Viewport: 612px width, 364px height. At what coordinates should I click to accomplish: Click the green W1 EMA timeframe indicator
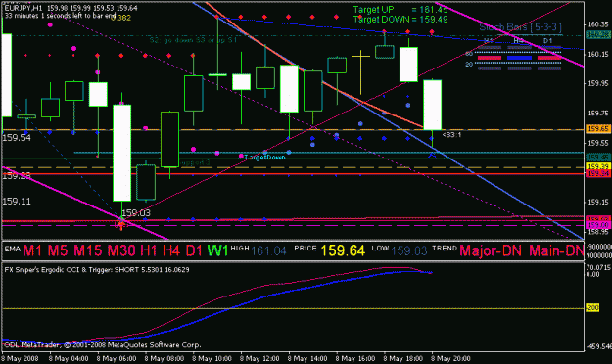tap(217, 250)
